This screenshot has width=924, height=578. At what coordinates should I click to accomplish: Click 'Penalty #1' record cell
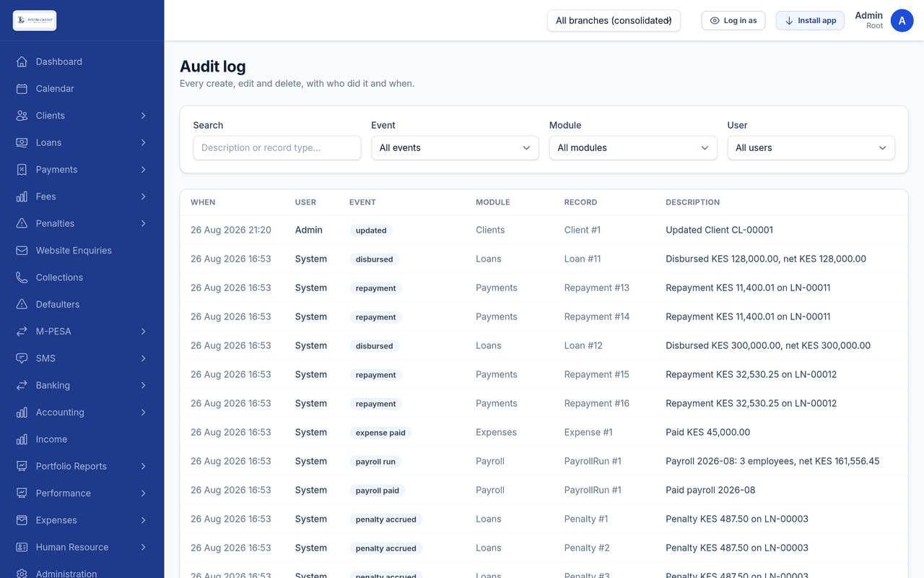(x=586, y=519)
